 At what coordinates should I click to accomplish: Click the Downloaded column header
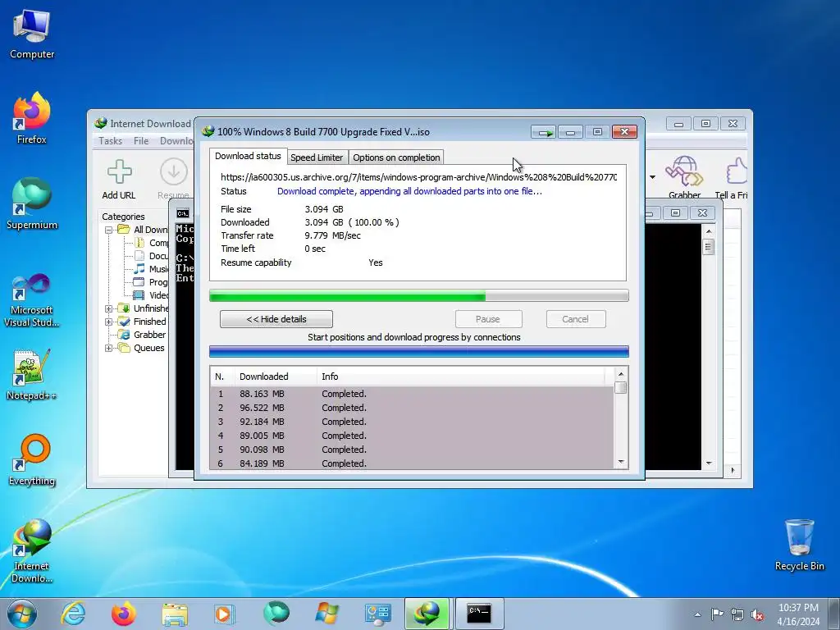[x=276, y=377]
